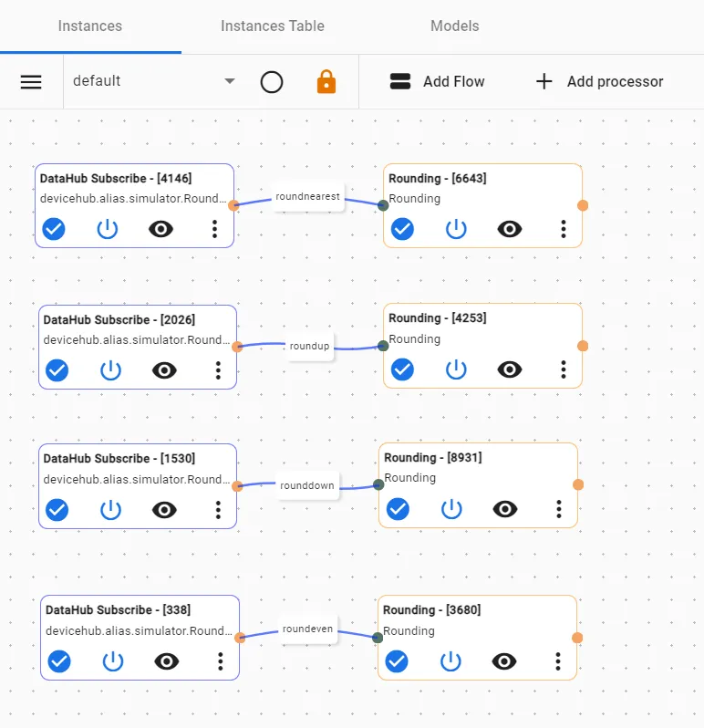Toggle eye visibility on Rounding [8931]
704x728 pixels.
505,509
